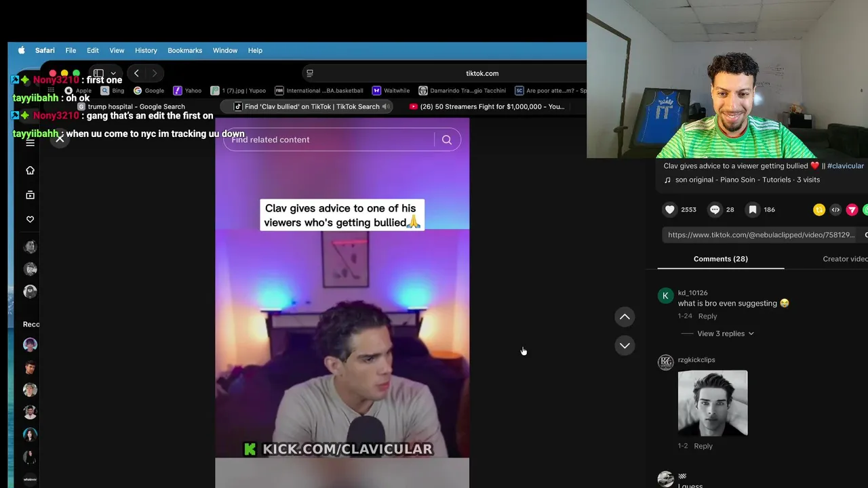The height and width of the screenshot is (488, 868).
Task: Open the Window menu
Action: [x=225, y=50]
